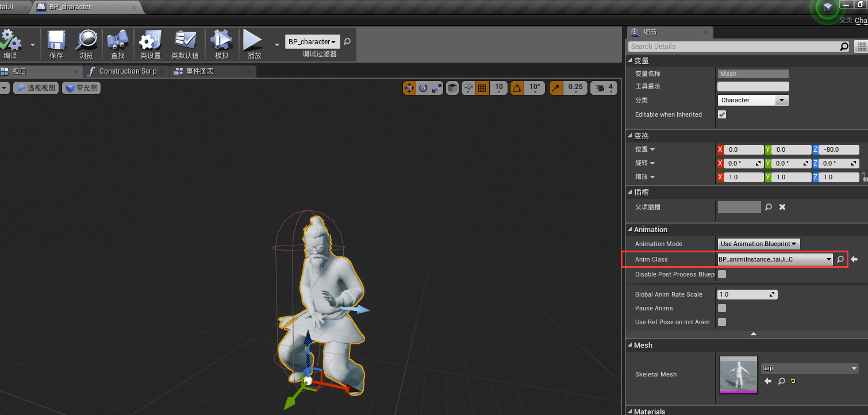Start simulation with the 模拟 icon

221,41
